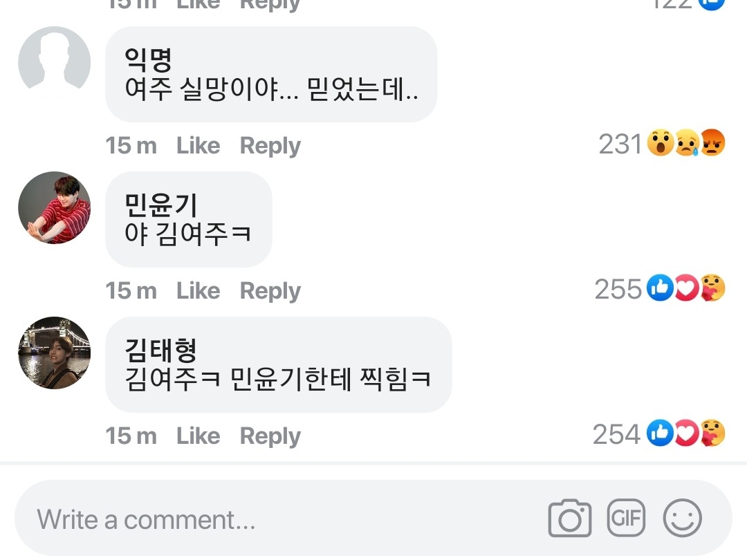Open 민윤기's profile picture
This screenshot has width=747, height=560.
coord(54,208)
